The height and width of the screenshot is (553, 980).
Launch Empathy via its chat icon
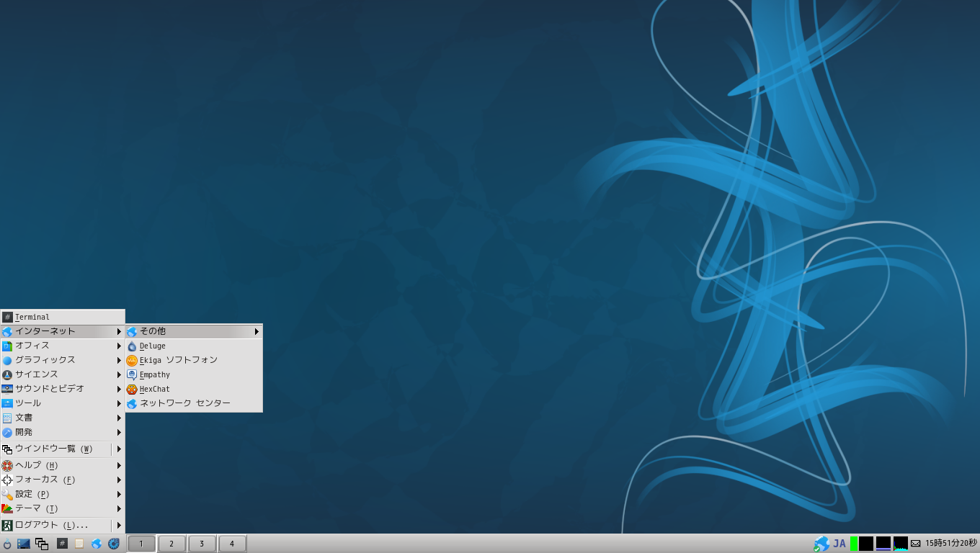[x=132, y=374]
